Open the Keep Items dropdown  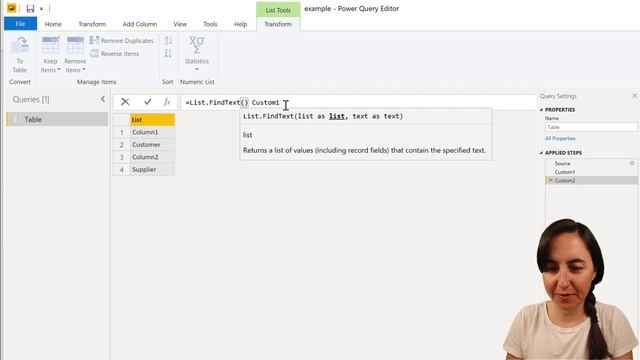(x=50, y=54)
